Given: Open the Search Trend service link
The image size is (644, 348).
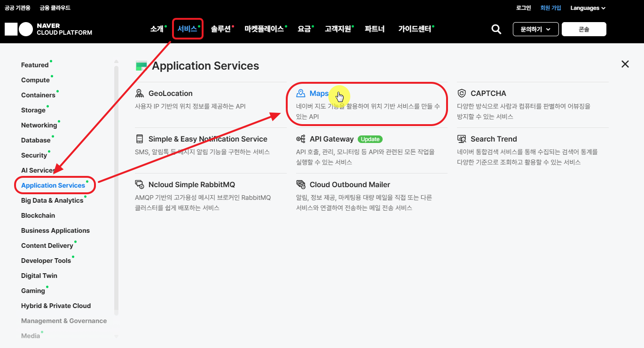Looking at the screenshot, I should (494, 139).
